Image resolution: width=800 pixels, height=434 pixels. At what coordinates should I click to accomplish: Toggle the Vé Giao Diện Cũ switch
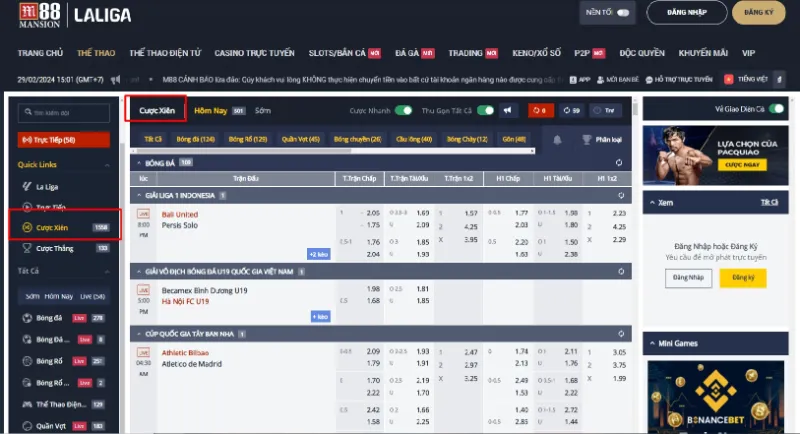pyautogui.click(x=777, y=109)
